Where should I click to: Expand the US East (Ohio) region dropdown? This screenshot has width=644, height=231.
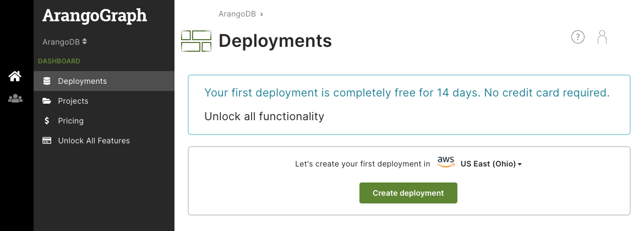click(491, 164)
